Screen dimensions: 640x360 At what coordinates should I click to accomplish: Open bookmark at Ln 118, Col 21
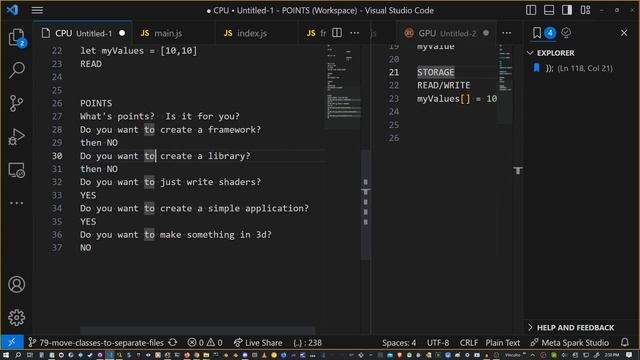point(573,68)
